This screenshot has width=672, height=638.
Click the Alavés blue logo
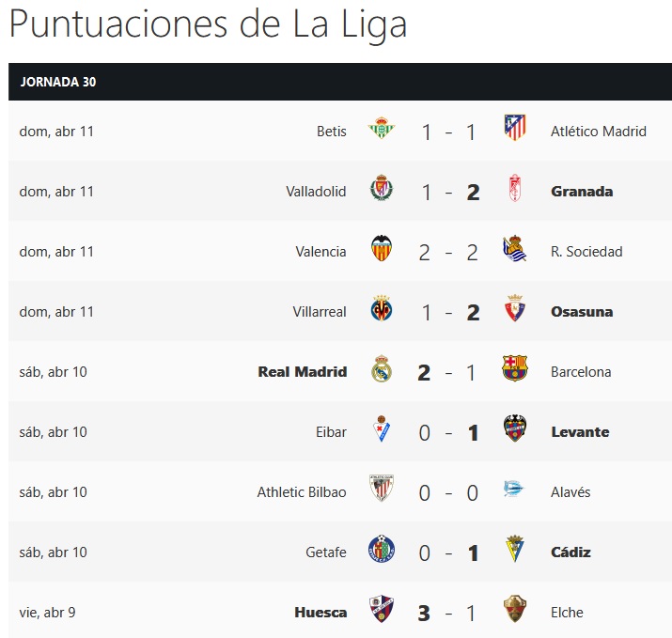tap(513, 489)
